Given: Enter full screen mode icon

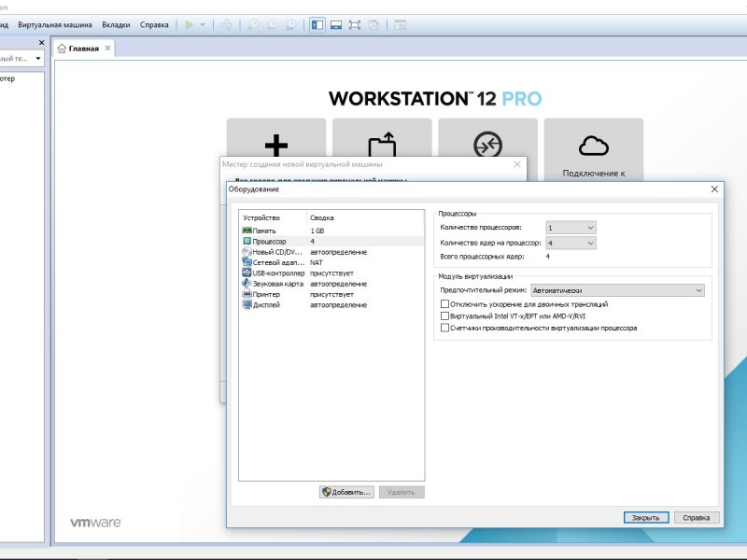Looking at the screenshot, I should (x=355, y=25).
